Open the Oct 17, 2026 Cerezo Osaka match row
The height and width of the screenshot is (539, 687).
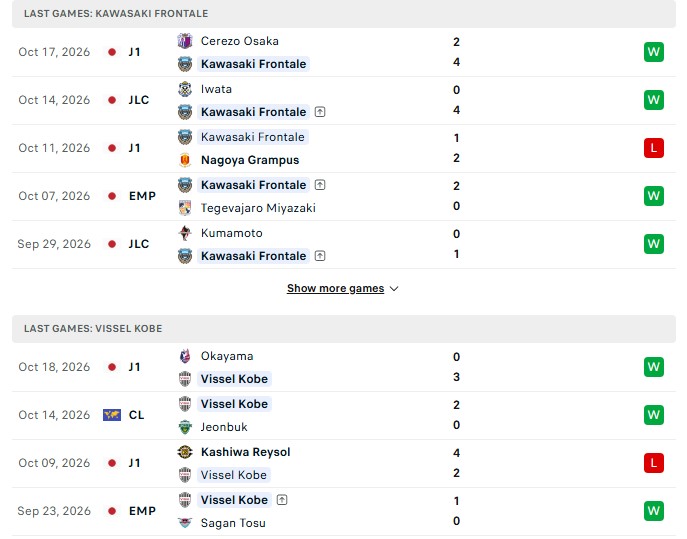pyautogui.click(x=344, y=53)
